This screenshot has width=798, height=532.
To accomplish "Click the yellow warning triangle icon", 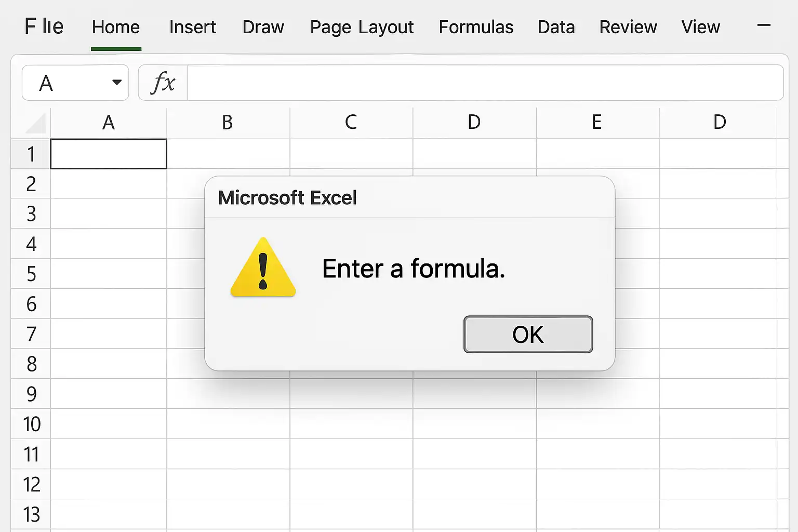I will (x=263, y=269).
